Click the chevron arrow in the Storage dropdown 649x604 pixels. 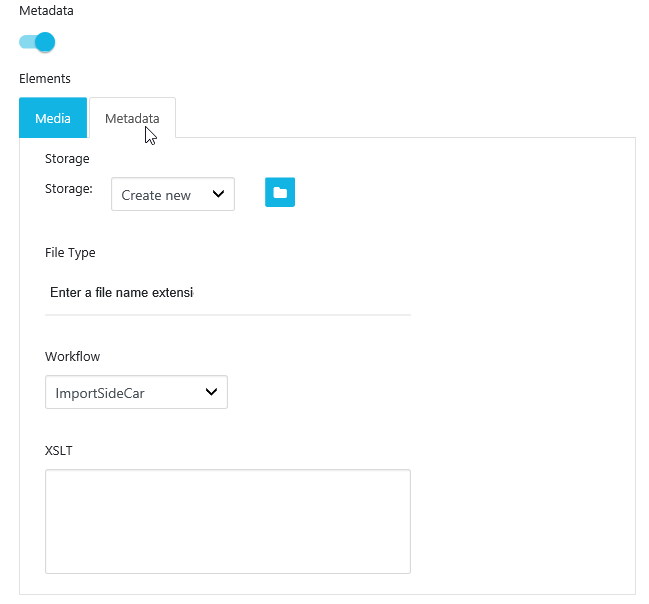[x=219, y=195]
